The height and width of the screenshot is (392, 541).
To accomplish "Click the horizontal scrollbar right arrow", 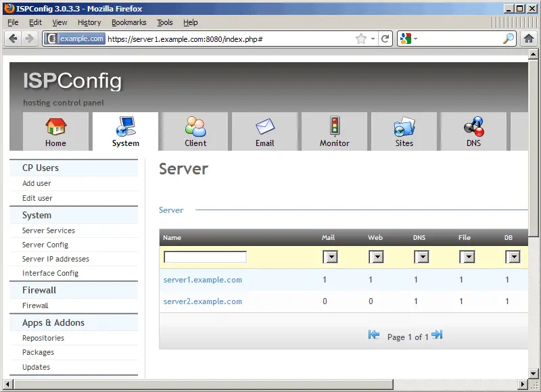I will tap(523, 384).
